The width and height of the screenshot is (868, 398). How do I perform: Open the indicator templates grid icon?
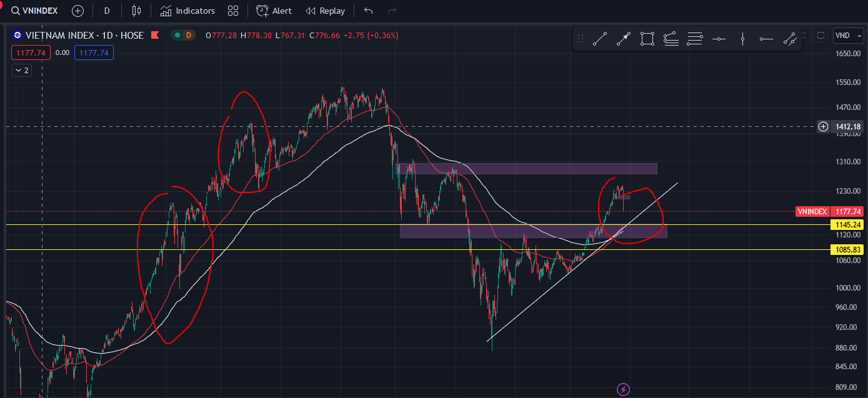[x=233, y=11]
